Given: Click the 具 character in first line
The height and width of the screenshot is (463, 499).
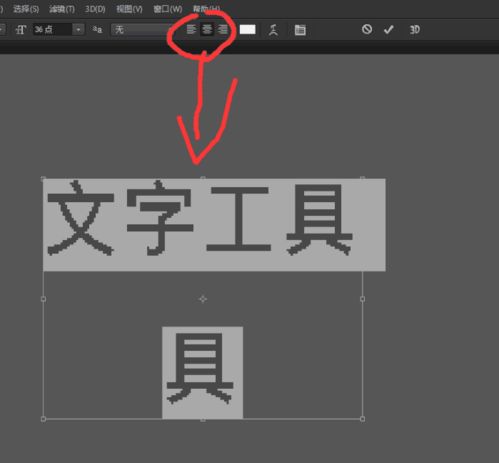Looking at the screenshot, I should (319, 220).
